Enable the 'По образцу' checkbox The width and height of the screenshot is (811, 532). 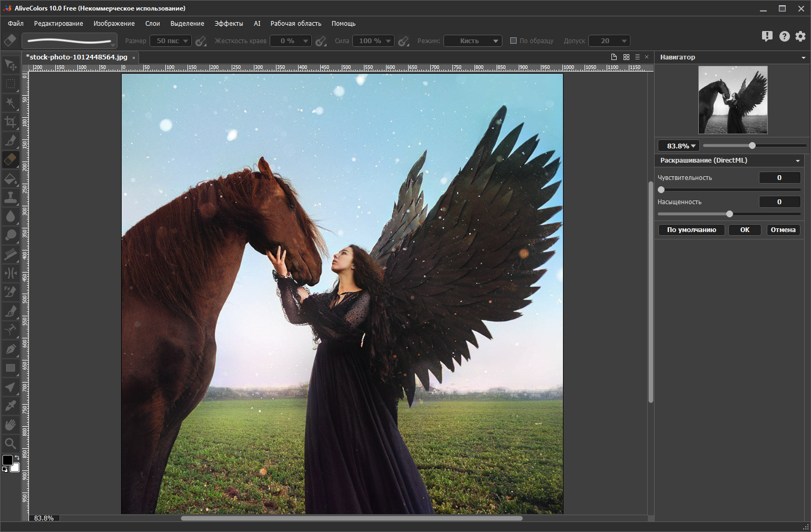point(513,41)
